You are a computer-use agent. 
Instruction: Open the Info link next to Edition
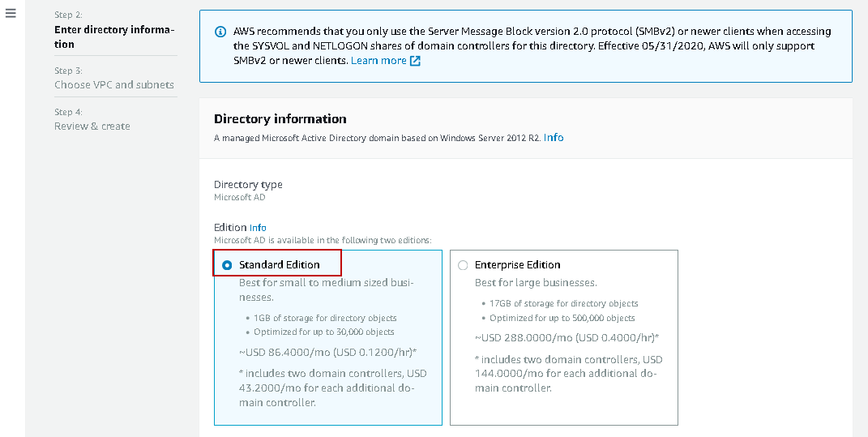coord(258,228)
